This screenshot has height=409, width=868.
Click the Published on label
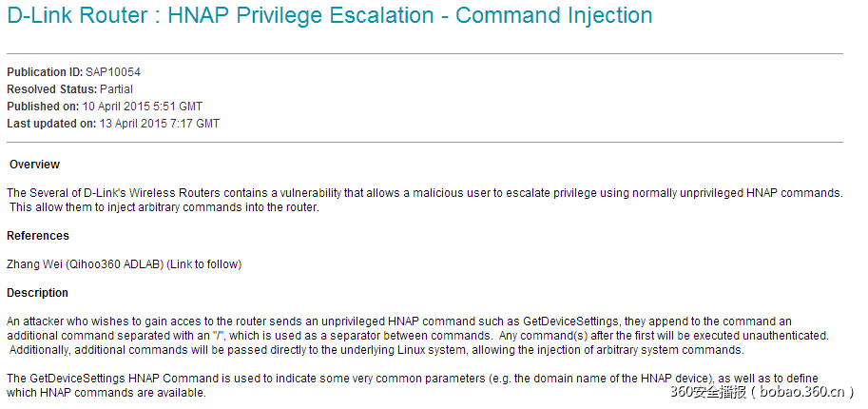click(x=43, y=107)
